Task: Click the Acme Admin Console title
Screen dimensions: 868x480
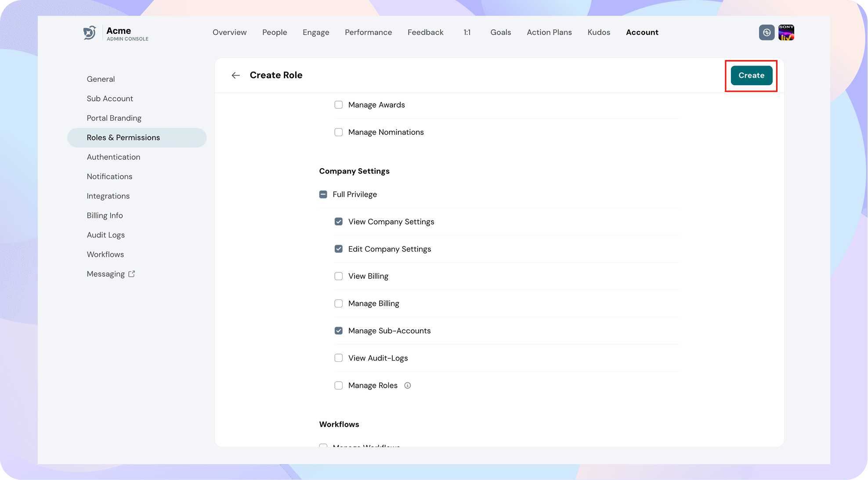Action: 127,33
